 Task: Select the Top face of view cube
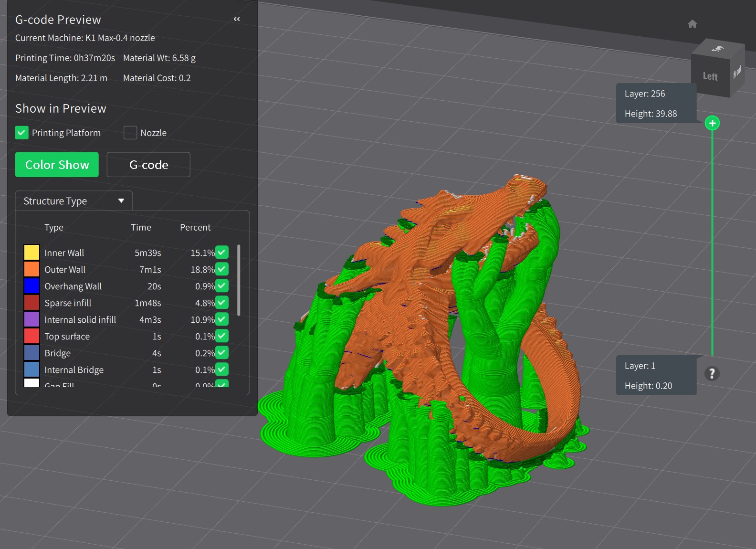tap(718, 49)
